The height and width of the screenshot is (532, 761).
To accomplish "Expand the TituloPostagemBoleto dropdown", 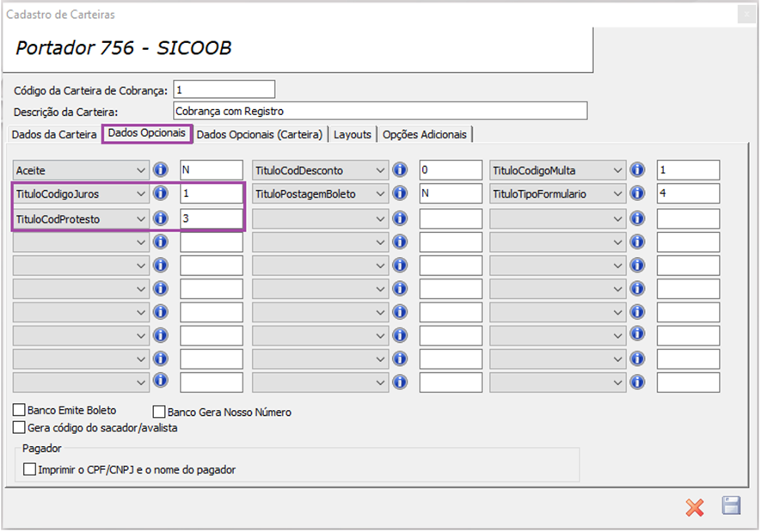I will pos(320,193).
